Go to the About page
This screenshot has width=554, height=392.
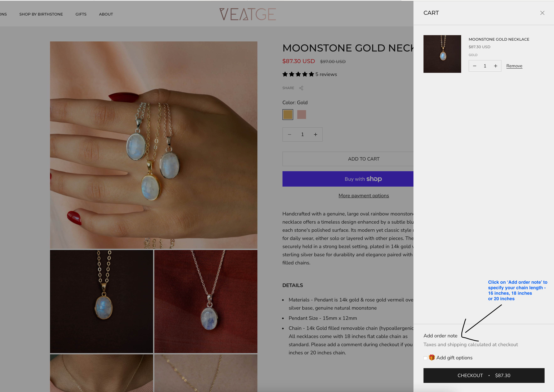pos(106,14)
